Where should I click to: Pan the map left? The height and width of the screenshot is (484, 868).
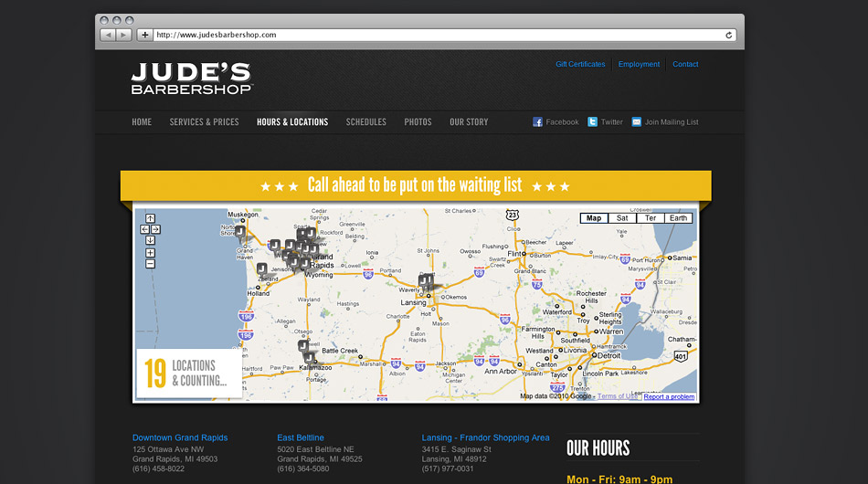tap(144, 229)
